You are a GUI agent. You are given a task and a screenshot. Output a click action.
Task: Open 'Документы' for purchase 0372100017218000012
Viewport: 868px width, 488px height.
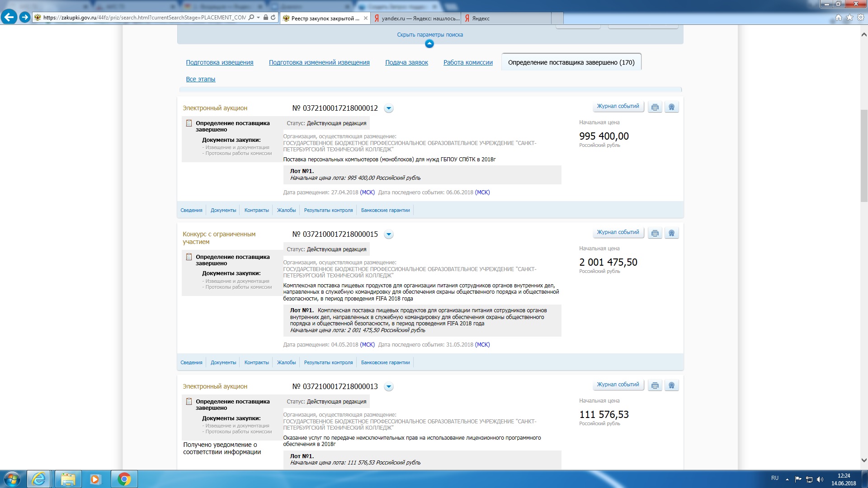click(223, 210)
